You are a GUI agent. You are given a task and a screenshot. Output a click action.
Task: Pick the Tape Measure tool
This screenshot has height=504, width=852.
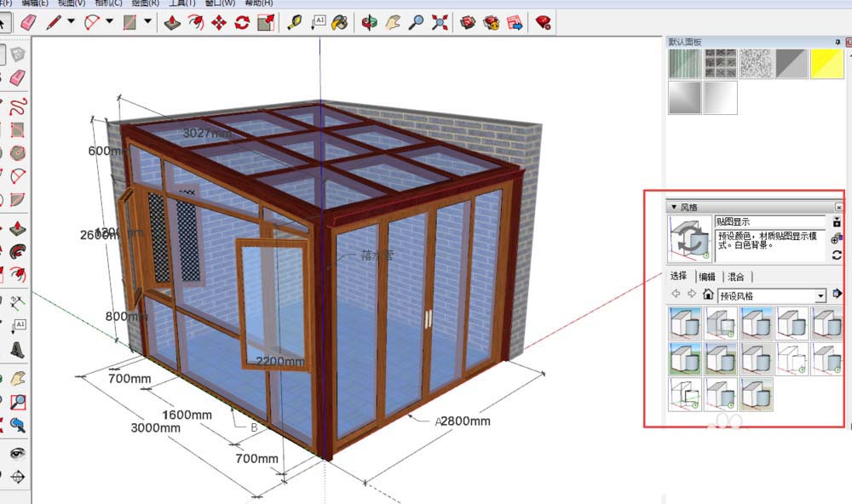[295, 22]
